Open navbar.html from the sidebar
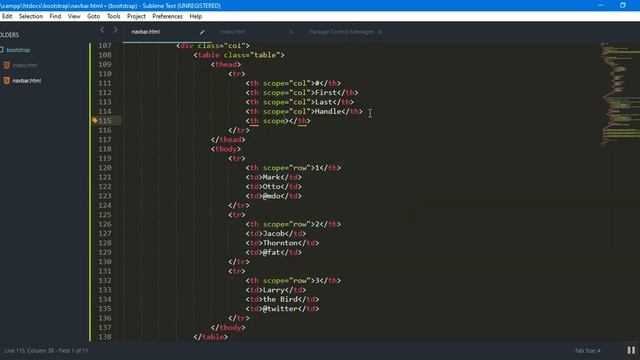 point(27,81)
